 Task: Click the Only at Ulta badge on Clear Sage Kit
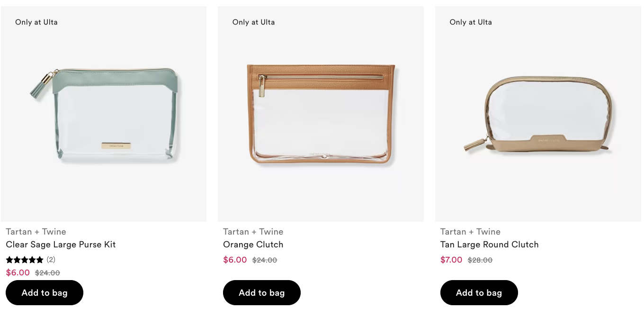(36, 22)
